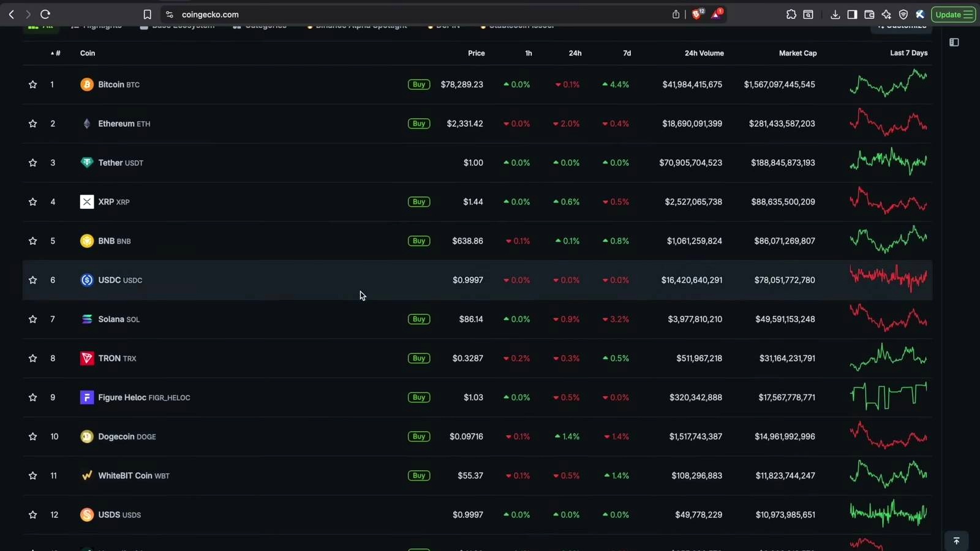Click Tether 24h volume $70,905,704,523
The image size is (980, 551).
point(690,163)
